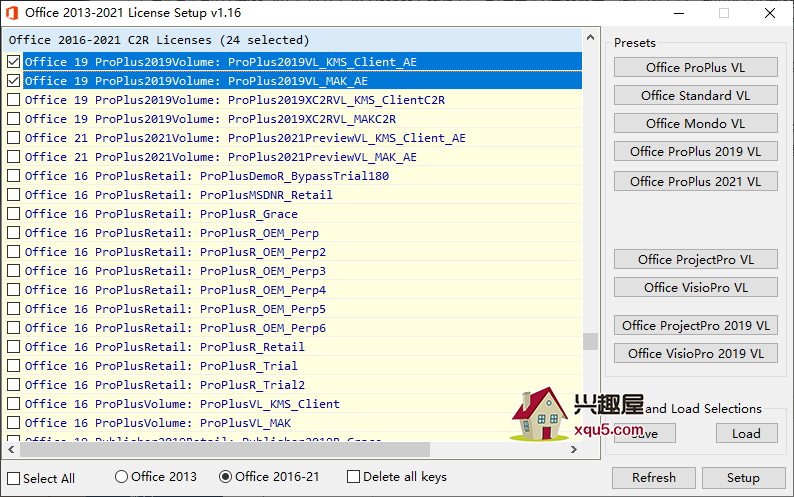Minimize the License Setup window
Screen dimensions: 794x497
point(679,13)
